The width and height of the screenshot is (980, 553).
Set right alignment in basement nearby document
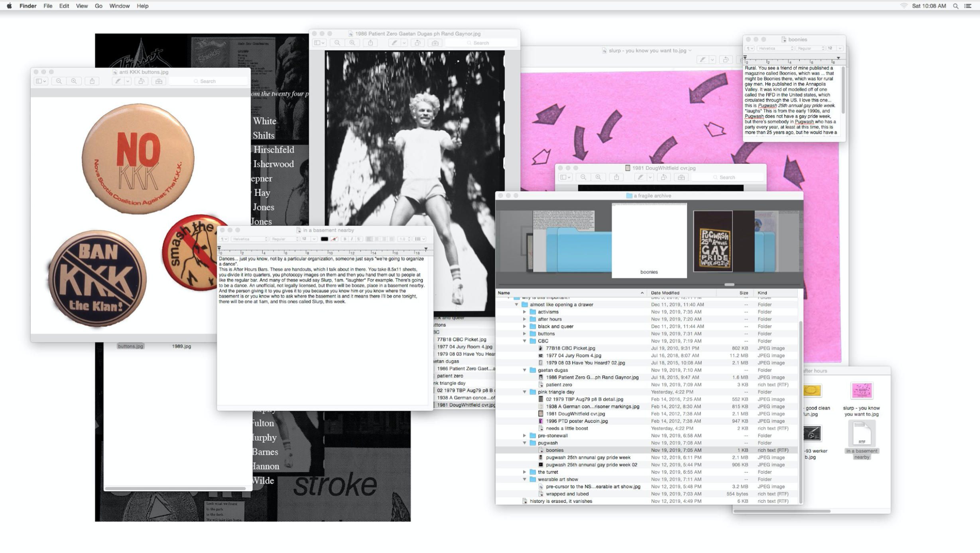pos(384,239)
